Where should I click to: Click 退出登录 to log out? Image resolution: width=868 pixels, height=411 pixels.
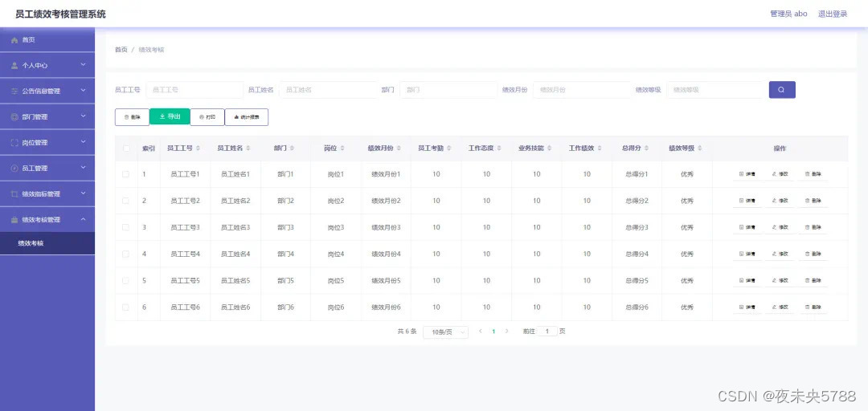pos(833,14)
